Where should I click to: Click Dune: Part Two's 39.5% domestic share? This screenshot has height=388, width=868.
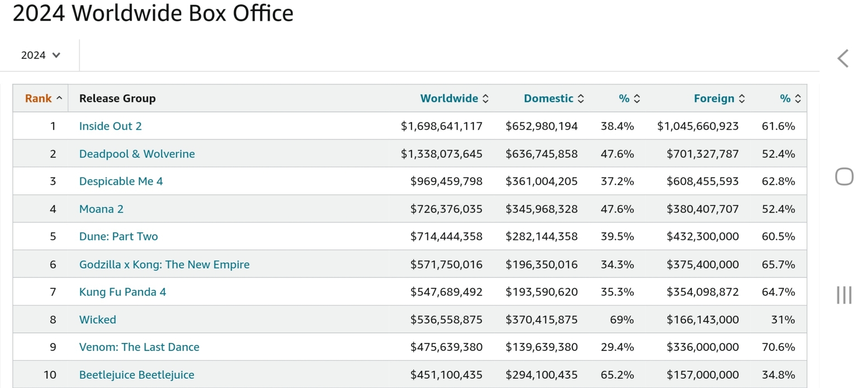pos(618,237)
